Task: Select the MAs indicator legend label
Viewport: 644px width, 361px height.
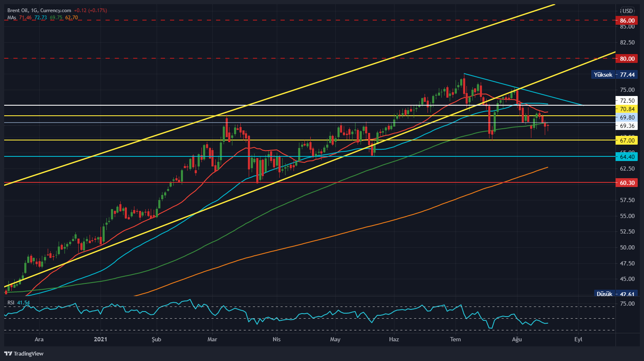Action: (12, 18)
